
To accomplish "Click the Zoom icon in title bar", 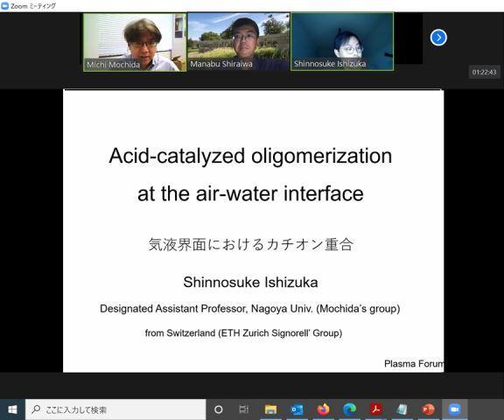I will [5, 6].
